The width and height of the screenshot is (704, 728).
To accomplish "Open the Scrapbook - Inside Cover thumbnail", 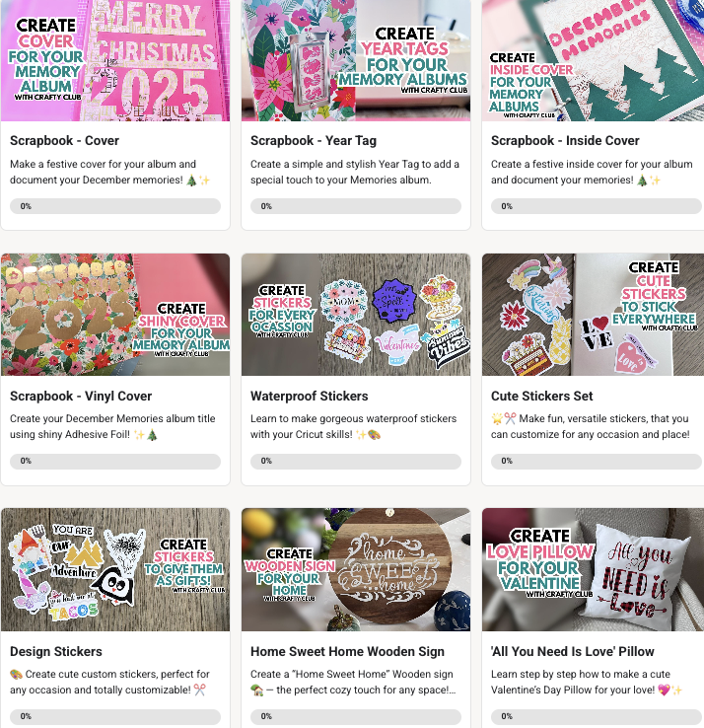I will [594, 60].
